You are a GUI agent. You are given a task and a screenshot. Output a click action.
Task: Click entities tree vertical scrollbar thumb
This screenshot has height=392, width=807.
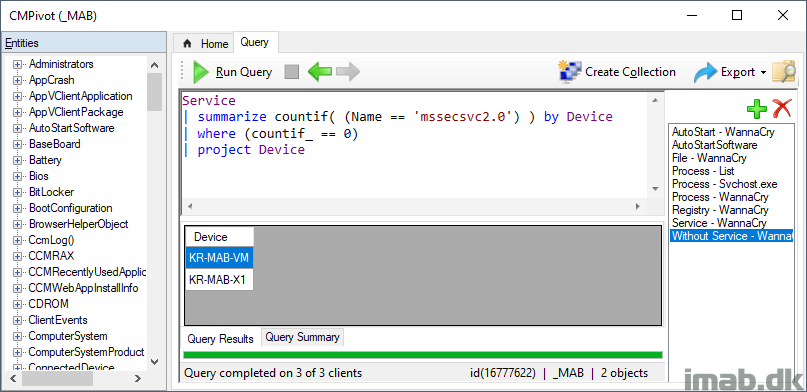click(x=154, y=92)
